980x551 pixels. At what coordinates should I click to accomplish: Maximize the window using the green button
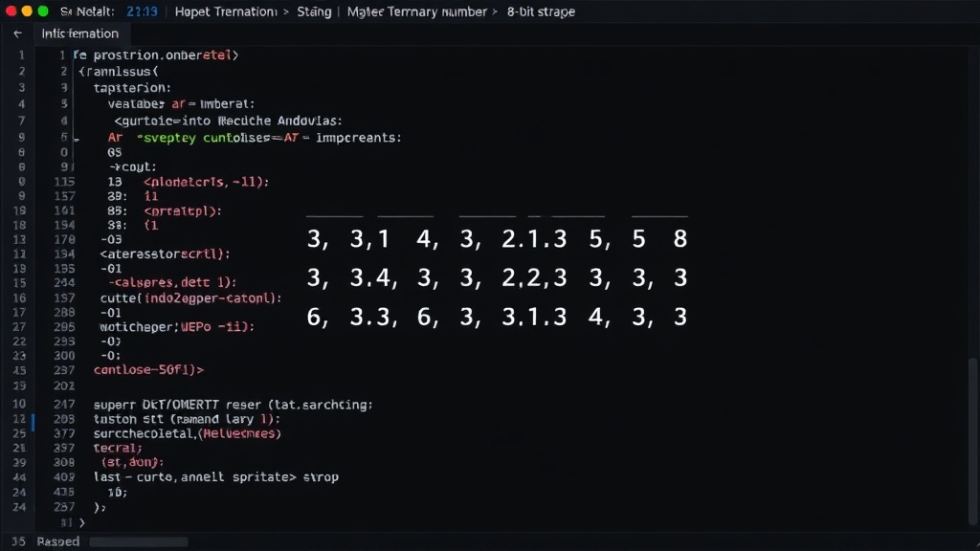43,11
